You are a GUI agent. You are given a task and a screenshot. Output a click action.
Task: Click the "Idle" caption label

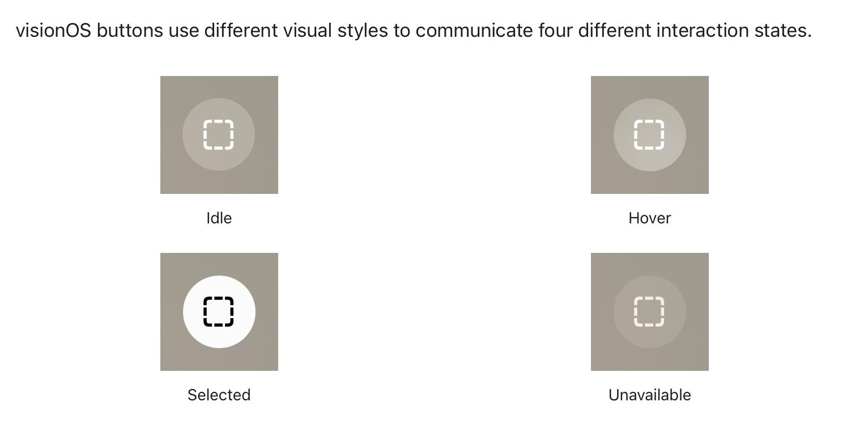click(219, 218)
